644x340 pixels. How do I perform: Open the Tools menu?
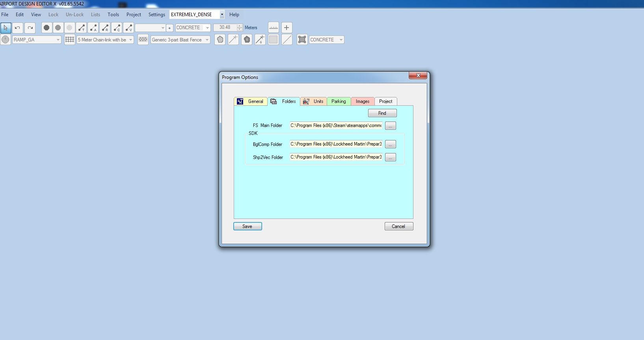click(x=113, y=15)
